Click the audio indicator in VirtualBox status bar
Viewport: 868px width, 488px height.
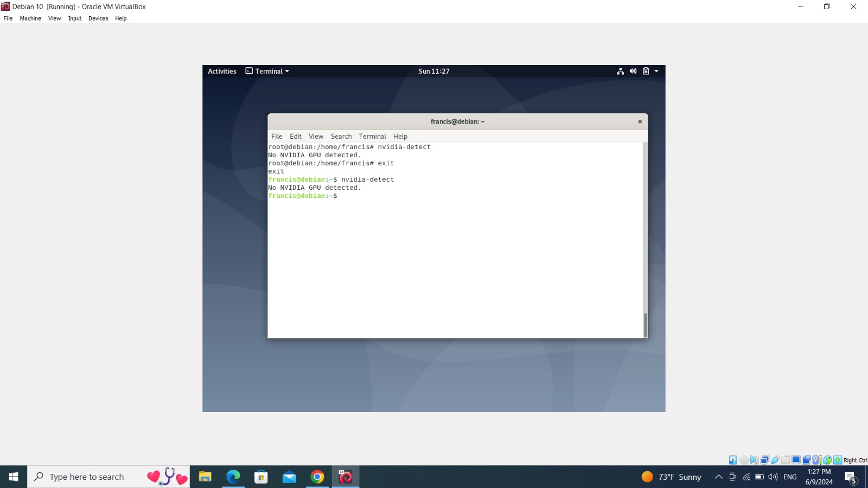pyautogui.click(x=754, y=460)
